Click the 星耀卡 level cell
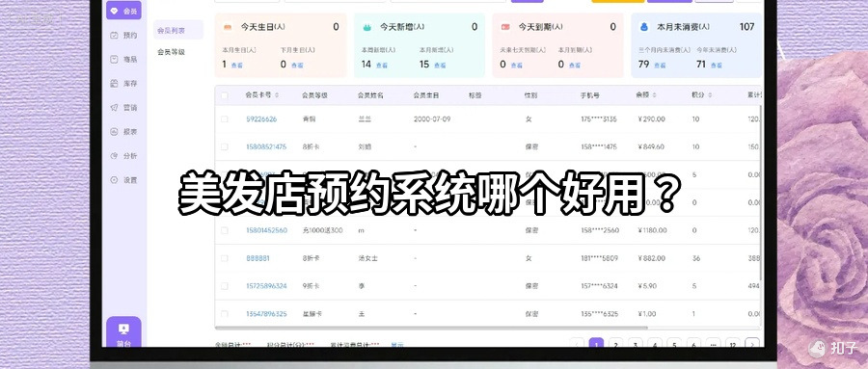The height and width of the screenshot is (369, 868). pos(312,314)
